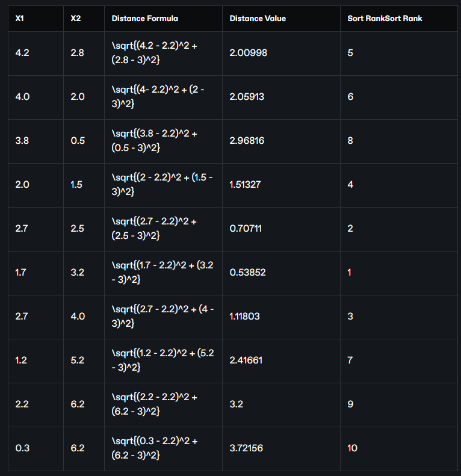Click the X2 cell with value 0.5
The height and width of the screenshot is (476, 461).
(78, 141)
